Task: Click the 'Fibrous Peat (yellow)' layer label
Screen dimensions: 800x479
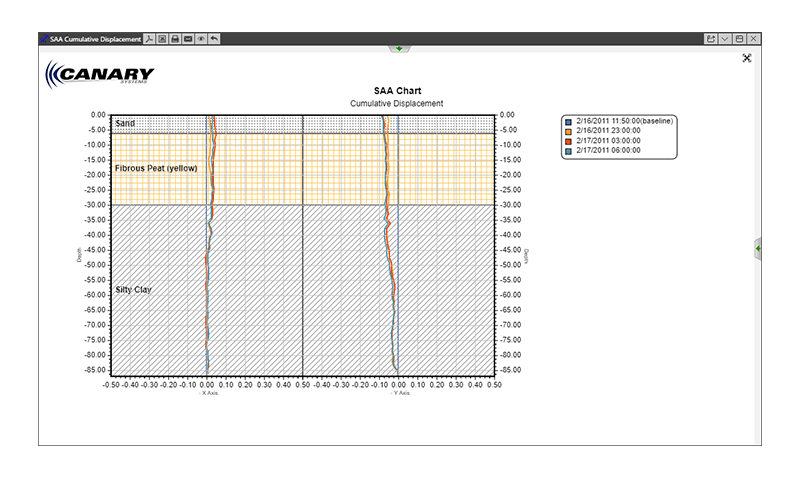Action: [156, 168]
